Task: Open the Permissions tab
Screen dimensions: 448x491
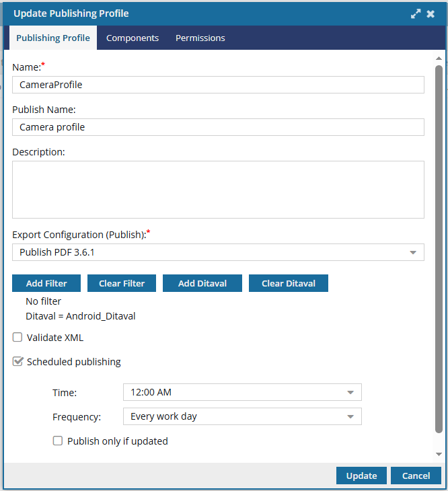Action: click(x=200, y=38)
